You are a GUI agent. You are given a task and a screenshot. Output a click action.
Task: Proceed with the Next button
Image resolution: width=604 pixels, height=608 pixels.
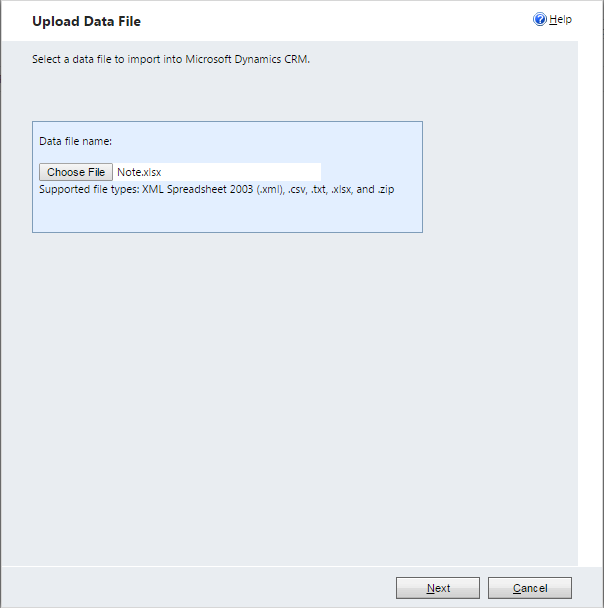click(437, 588)
